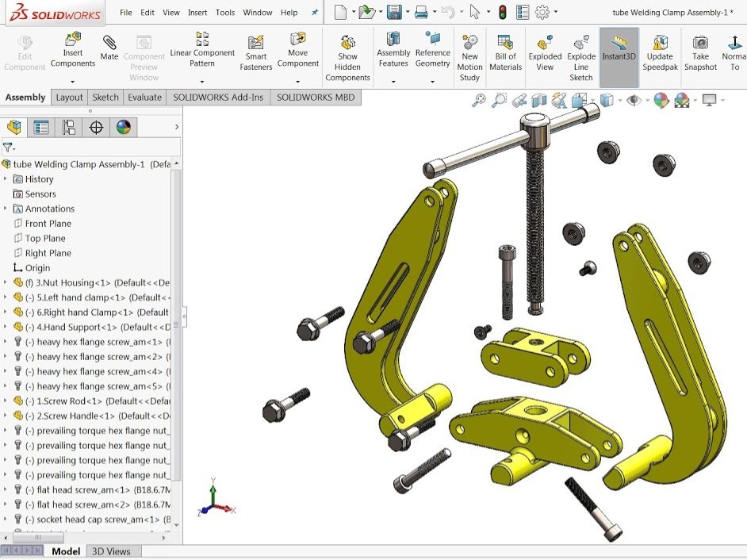
Task: Open the Tools menu
Action: pyautogui.click(x=225, y=12)
